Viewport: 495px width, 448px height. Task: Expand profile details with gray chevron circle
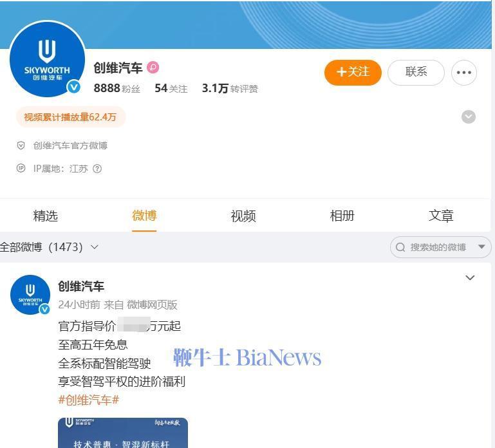(469, 117)
